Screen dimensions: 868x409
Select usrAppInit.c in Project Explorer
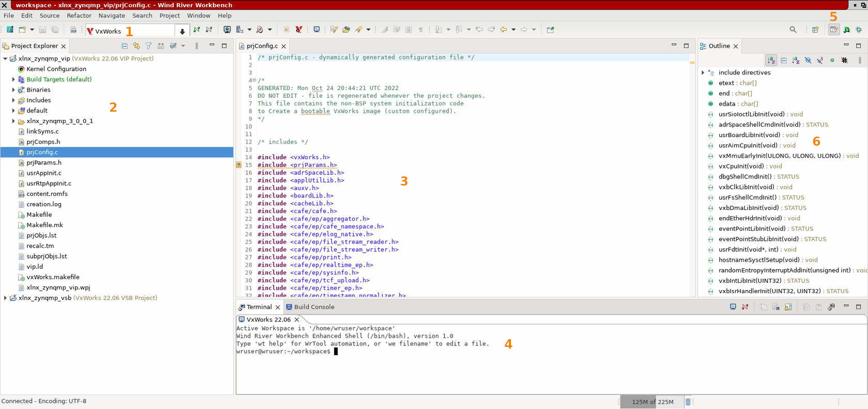tap(44, 173)
